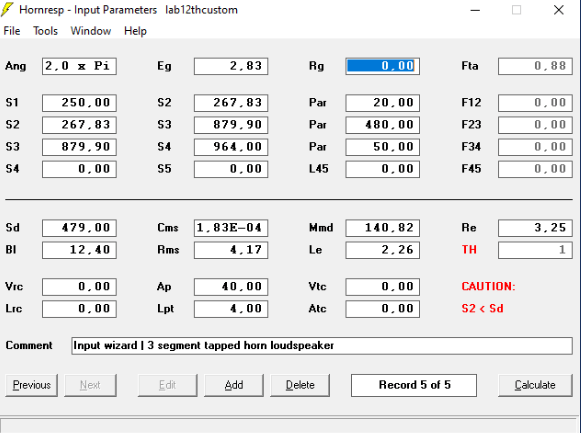Click the Rms field with 4,17
This screenshot has height=433, width=581.
(231, 250)
